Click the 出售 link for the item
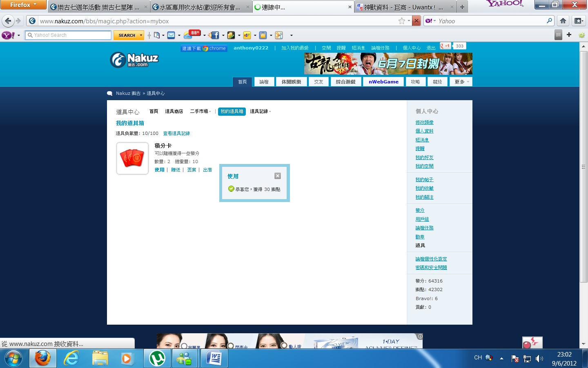Screen dimensions: 588x368 click(x=207, y=170)
